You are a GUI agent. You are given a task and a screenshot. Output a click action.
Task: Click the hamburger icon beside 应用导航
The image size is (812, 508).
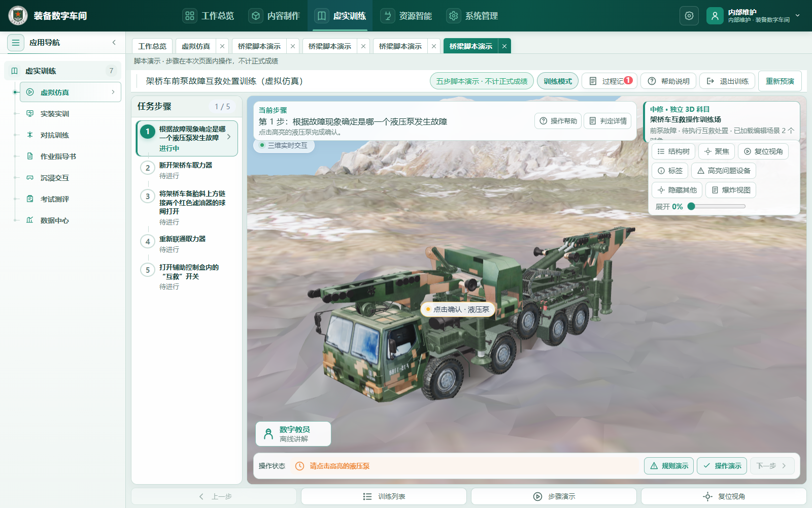point(16,43)
